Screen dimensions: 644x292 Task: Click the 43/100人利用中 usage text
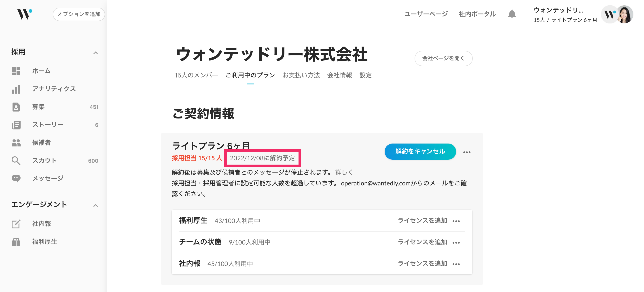pos(237,221)
